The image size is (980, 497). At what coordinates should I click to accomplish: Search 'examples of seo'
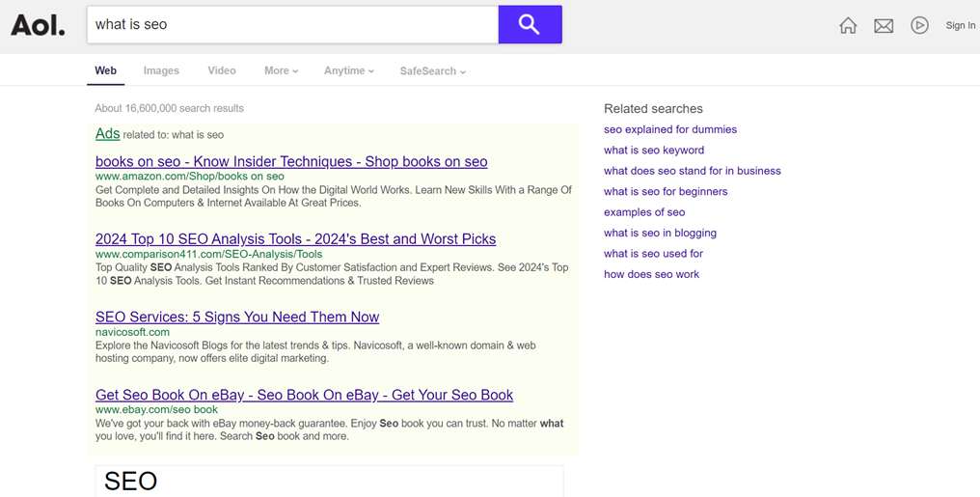pyautogui.click(x=644, y=212)
